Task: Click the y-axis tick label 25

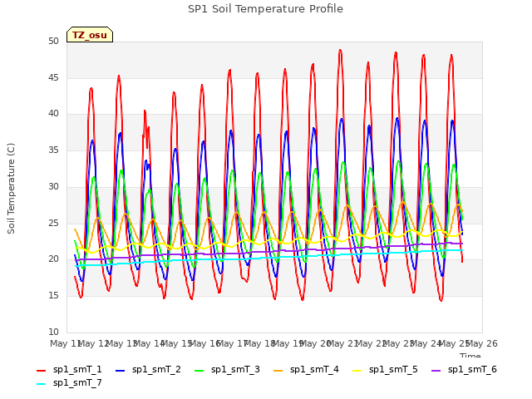Action: click(x=53, y=223)
